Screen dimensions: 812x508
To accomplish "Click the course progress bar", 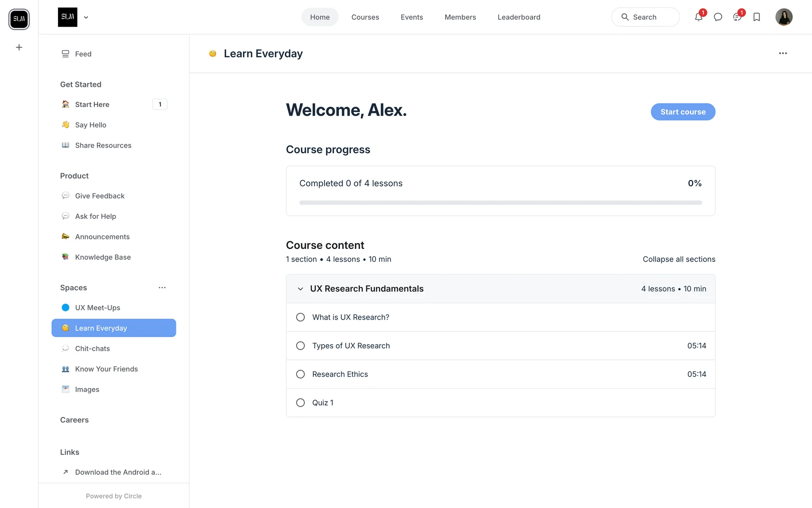I will click(x=500, y=203).
